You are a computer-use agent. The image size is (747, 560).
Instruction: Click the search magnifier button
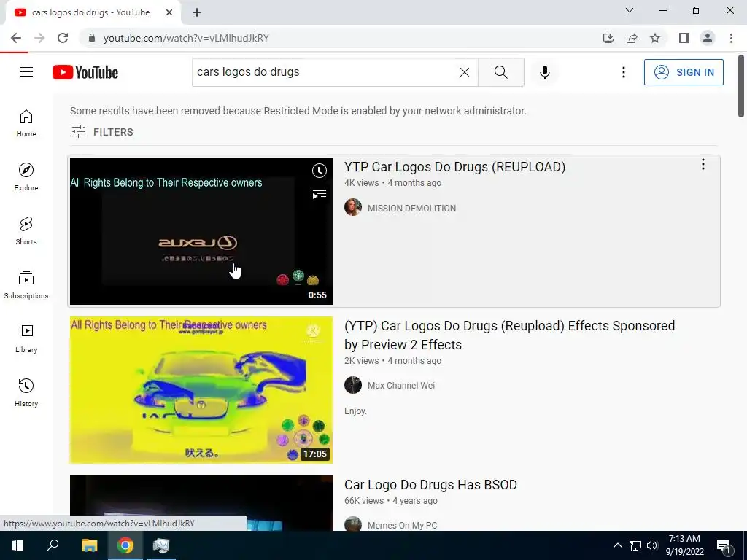(x=500, y=72)
